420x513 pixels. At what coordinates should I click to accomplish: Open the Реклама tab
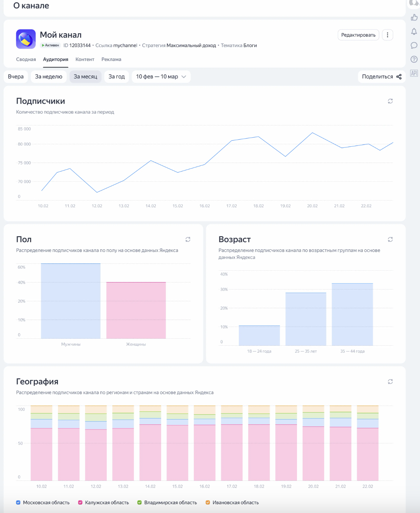[x=111, y=60]
